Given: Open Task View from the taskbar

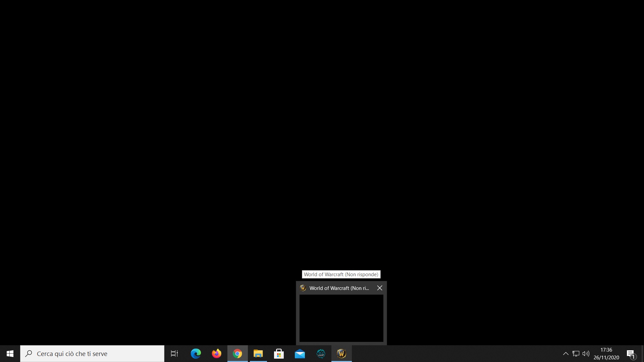Looking at the screenshot, I should coord(174,354).
